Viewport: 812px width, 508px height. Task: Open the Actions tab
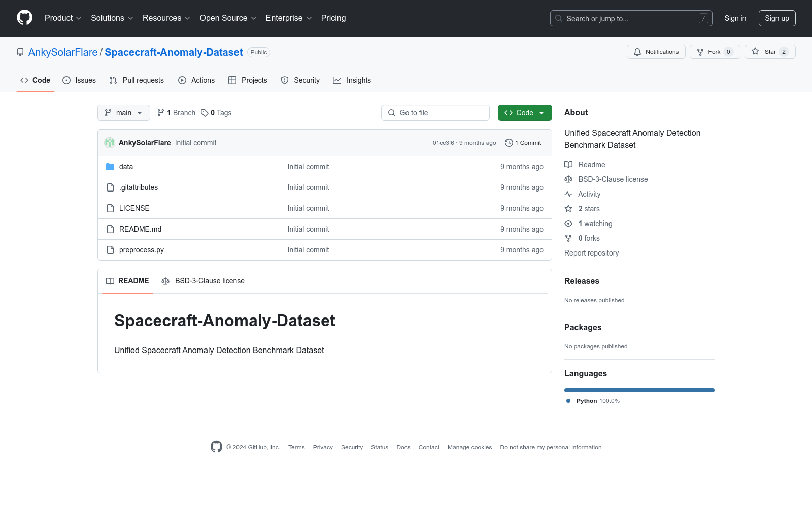pyautogui.click(x=196, y=80)
